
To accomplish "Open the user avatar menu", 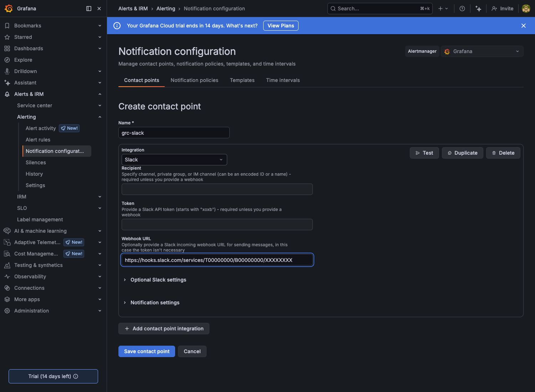I will click(526, 9).
